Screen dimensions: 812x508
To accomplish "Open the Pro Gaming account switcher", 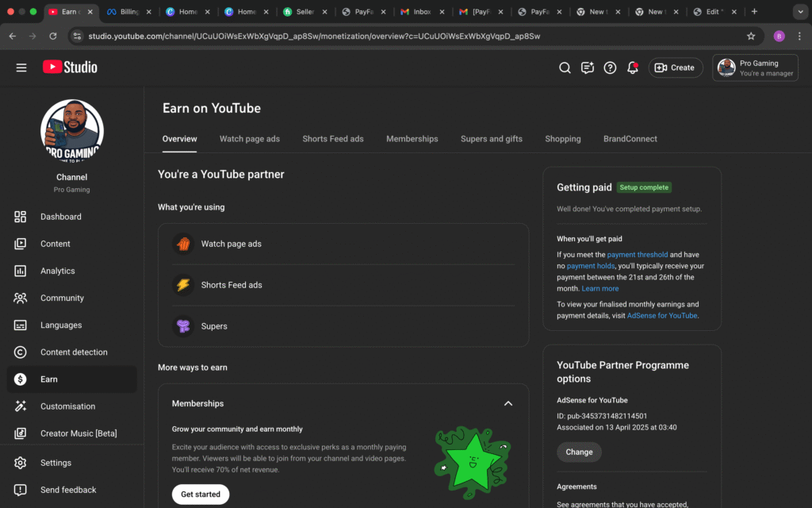I will (754, 67).
